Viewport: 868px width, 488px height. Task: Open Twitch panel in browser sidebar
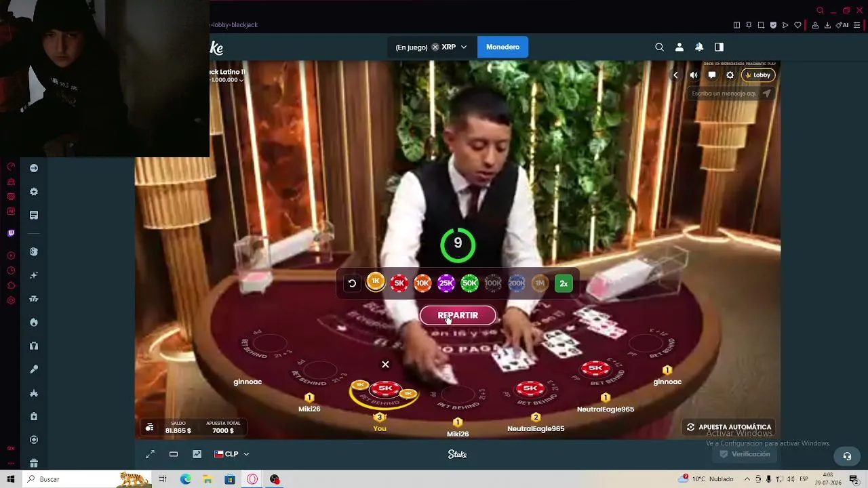pos(11,233)
